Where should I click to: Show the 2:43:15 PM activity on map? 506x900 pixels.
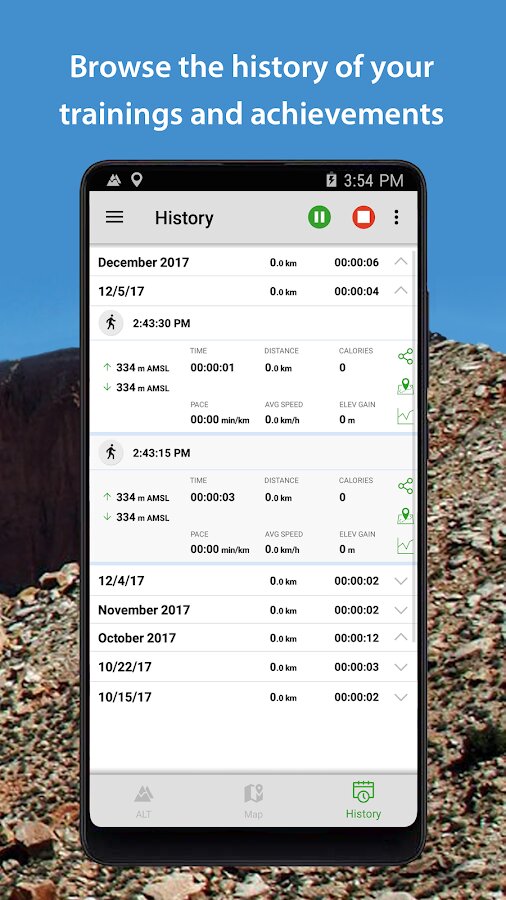tap(405, 516)
